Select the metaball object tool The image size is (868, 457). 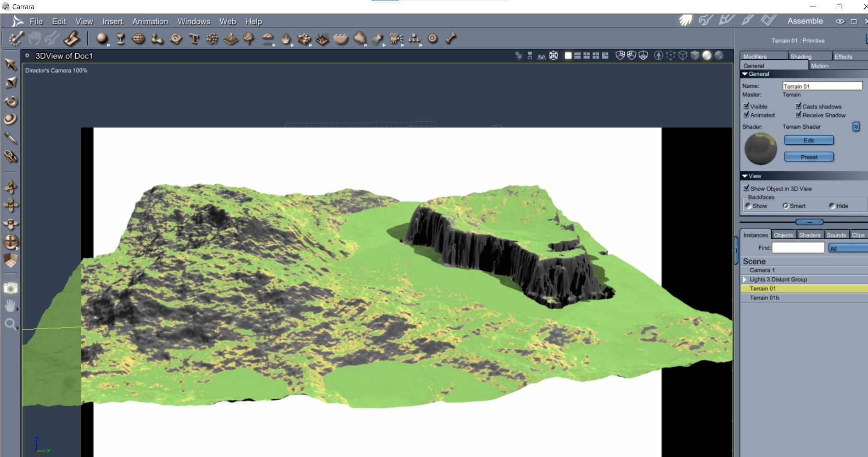[x=157, y=39]
